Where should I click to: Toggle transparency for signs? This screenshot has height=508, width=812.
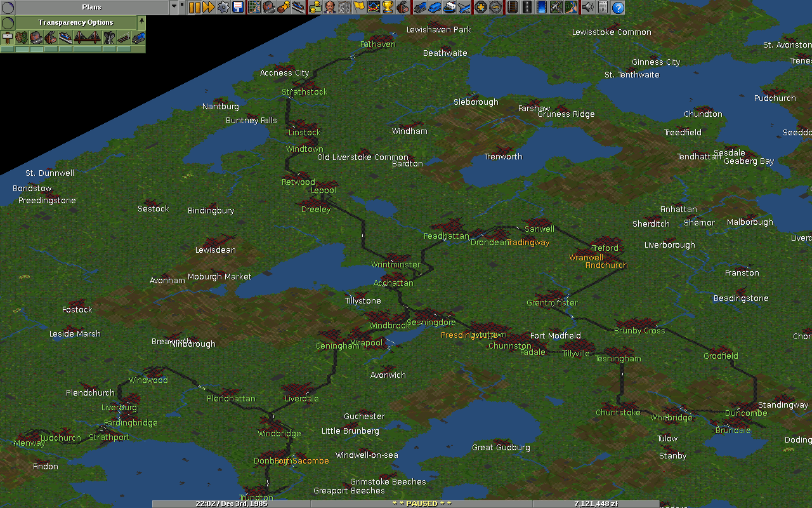8,38
